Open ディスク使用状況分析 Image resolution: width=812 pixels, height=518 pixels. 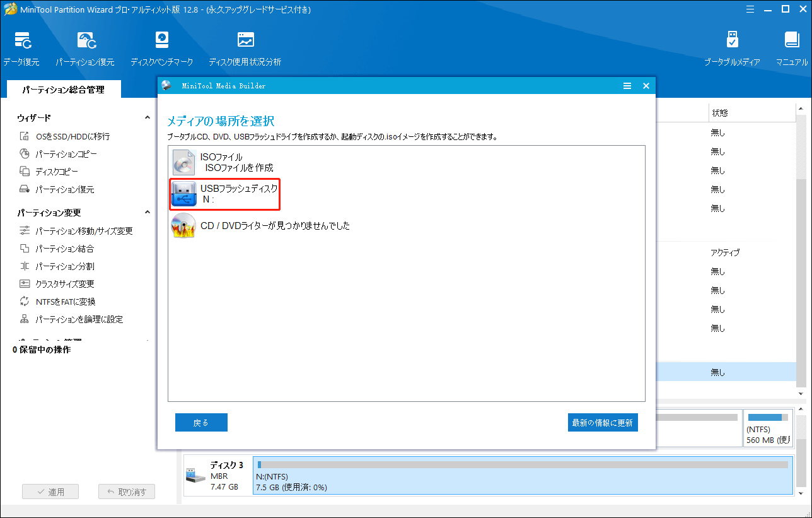(245, 49)
